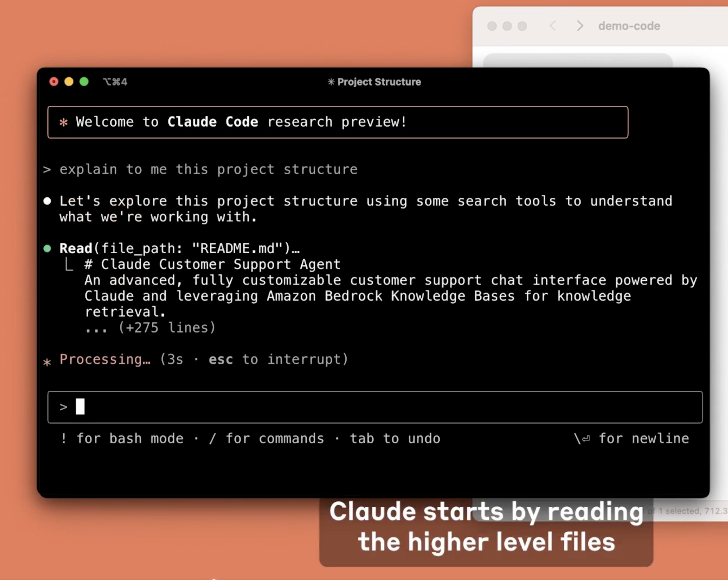Screen dimensions: 728x580
Task: Select the 'explain to me this project structure' prompt
Action: [208, 170]
